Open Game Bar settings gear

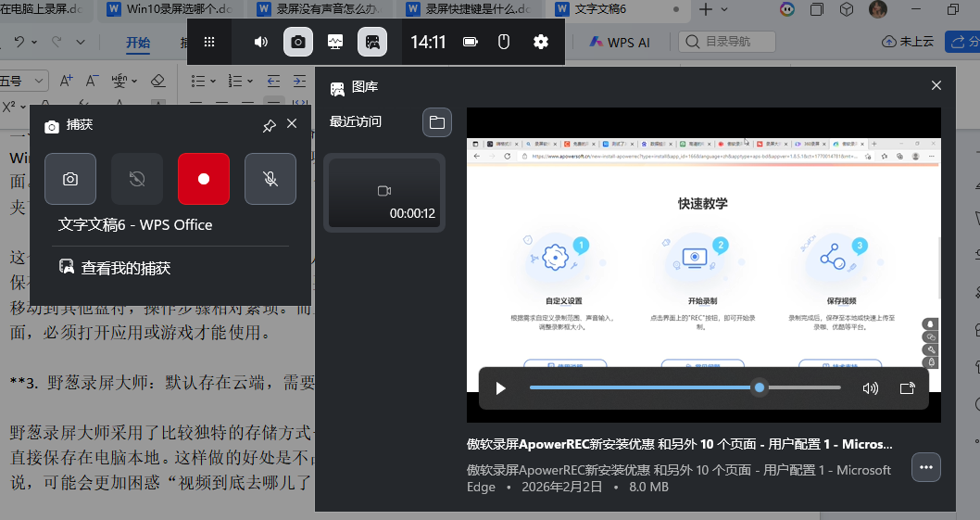tap(541, 42)
